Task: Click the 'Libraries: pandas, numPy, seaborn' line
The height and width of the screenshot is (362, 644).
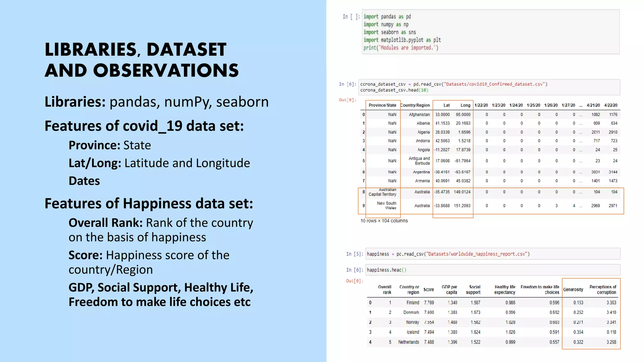Action: [x=157, y=102]
